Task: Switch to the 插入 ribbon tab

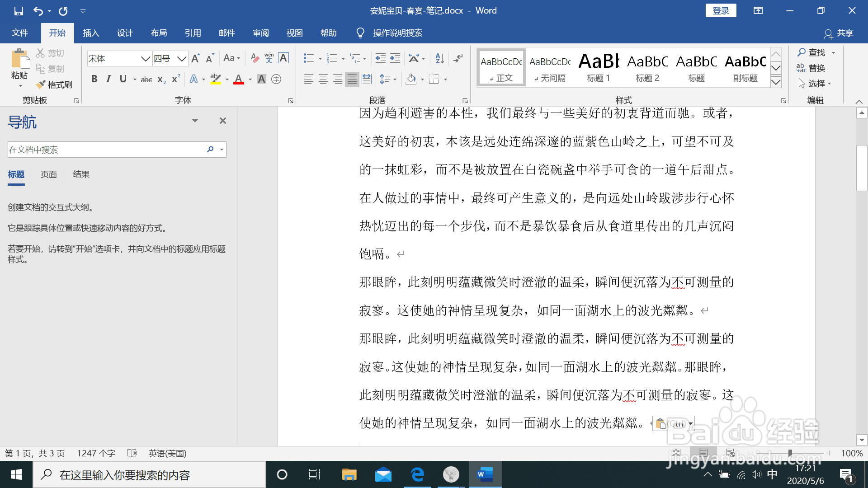Action: [91, 33]
